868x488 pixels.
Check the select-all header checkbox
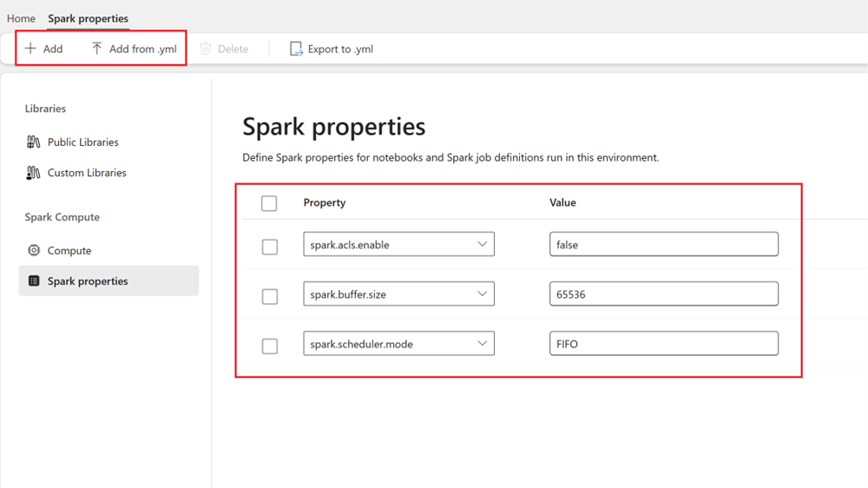[x=269, y=203]
